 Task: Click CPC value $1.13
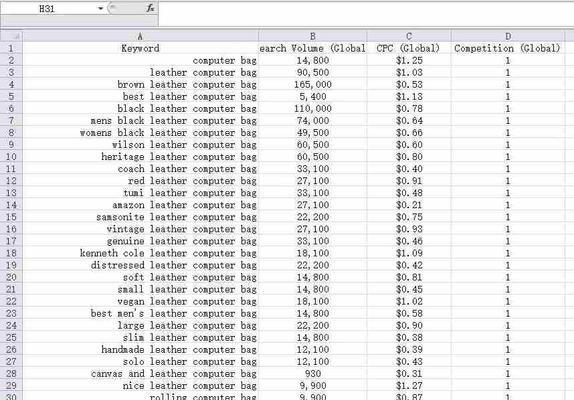[x=409, y=96]
